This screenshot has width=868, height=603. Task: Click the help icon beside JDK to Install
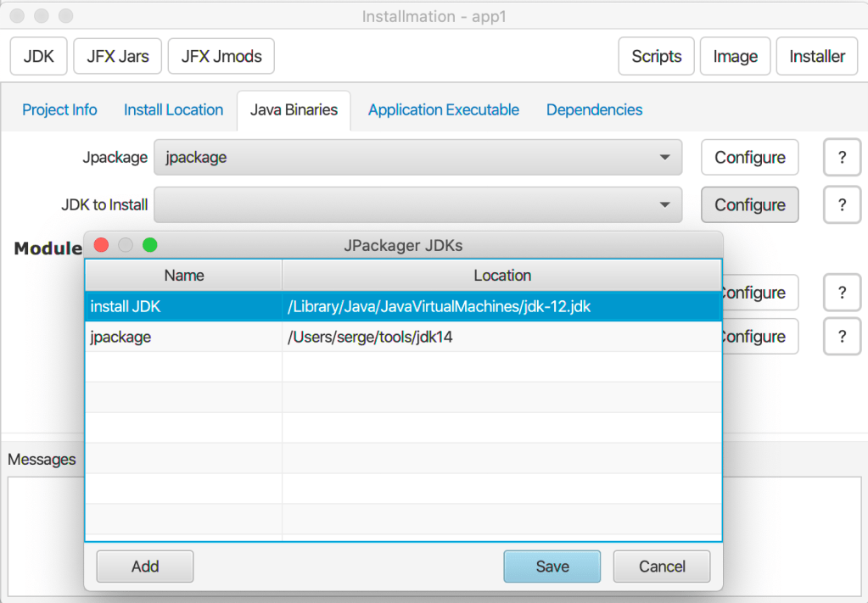click(x=842, y=205)
